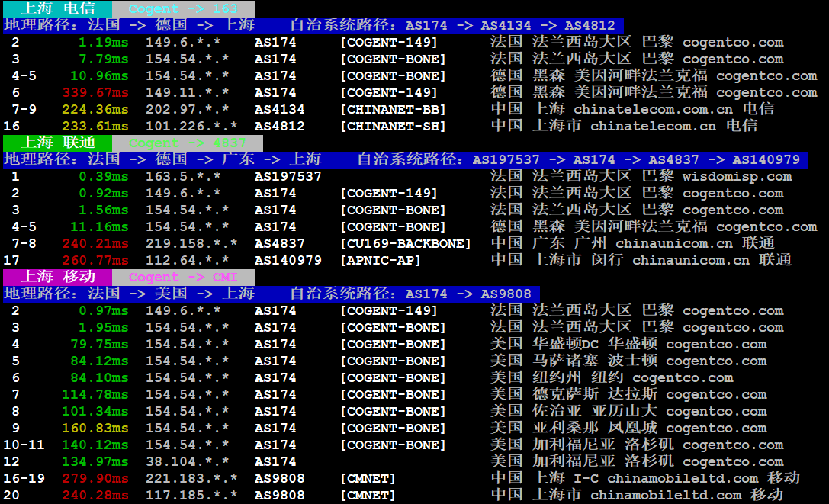Click the 上海 联通 header label

pyautogui.click(x=57, y=143)
